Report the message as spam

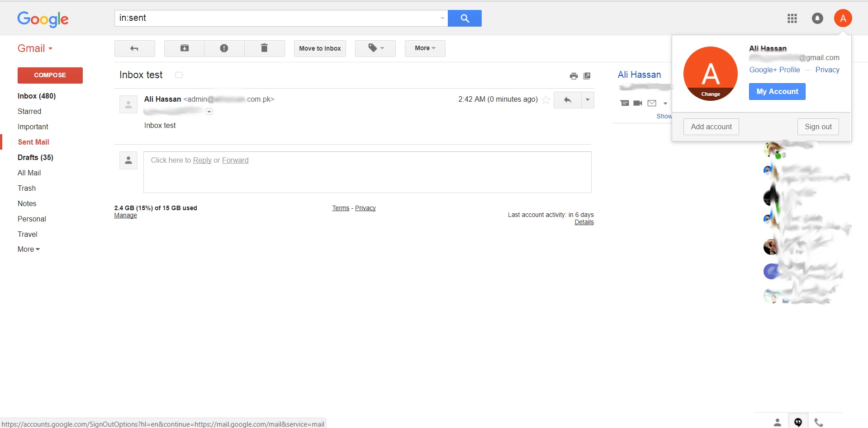[224, 48]
